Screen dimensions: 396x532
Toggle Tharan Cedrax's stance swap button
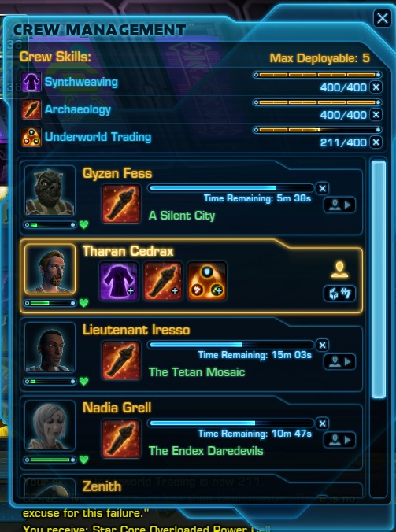click(x=339, y=294)
